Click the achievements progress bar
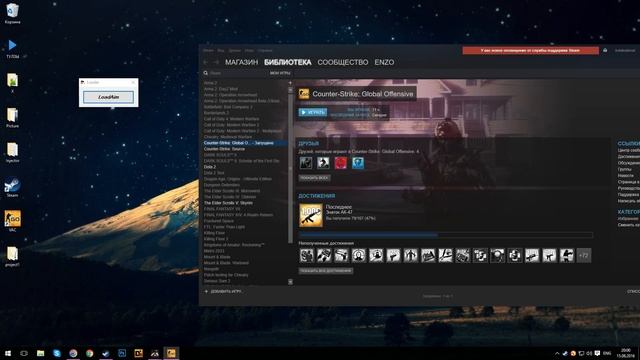Screen dimensions: 640x360 pos(446,235)
